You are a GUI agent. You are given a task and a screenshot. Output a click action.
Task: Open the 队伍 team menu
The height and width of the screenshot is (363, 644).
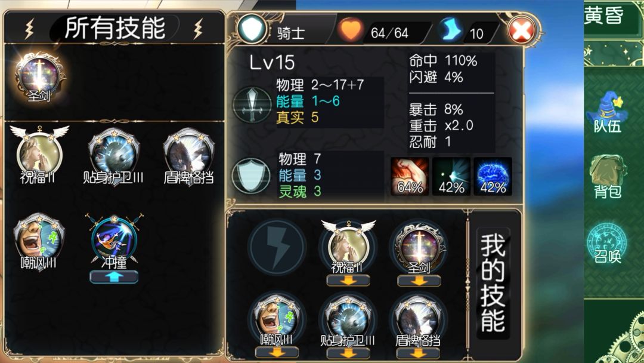coord(607,112)
